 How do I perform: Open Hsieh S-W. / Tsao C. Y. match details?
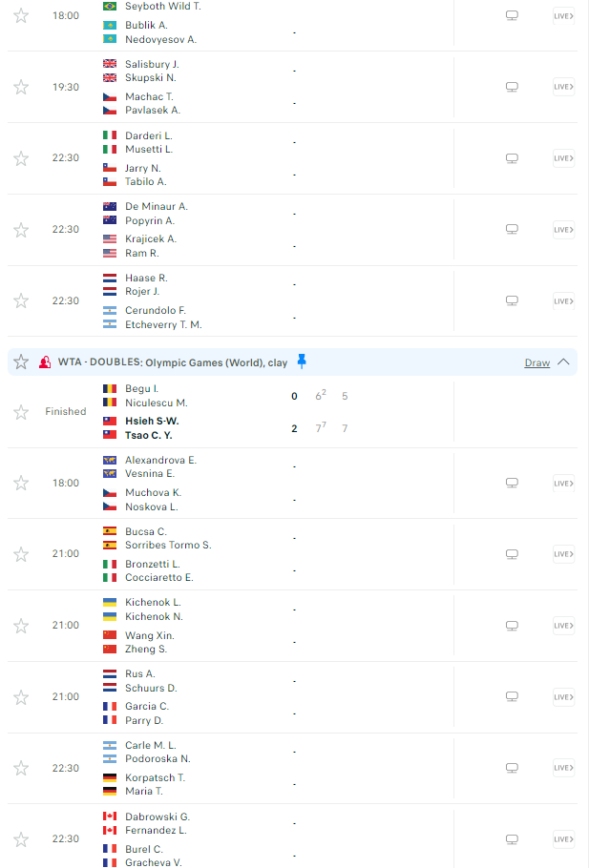click(153, 427)
